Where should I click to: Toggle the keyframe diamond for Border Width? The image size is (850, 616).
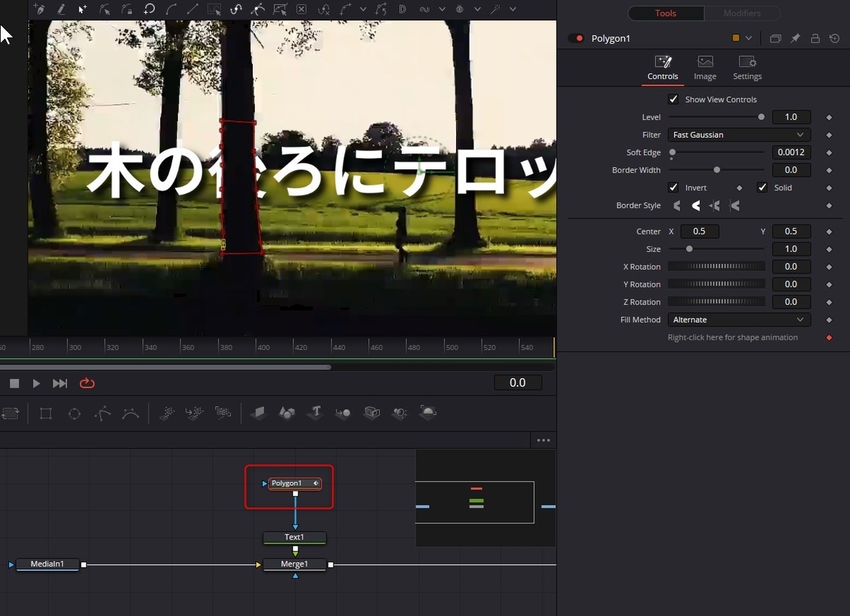tap(829, 171)
